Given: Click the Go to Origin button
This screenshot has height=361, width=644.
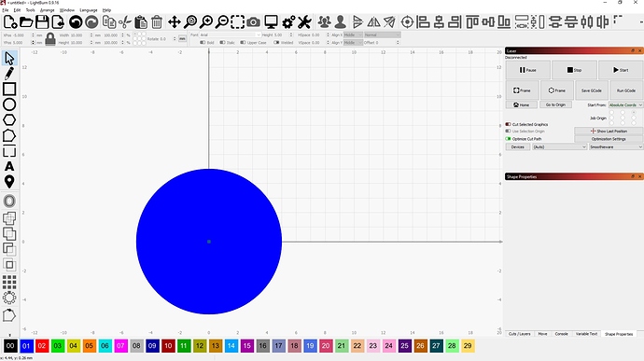Looking at the screenshot, I should click(x=555, y=104).
